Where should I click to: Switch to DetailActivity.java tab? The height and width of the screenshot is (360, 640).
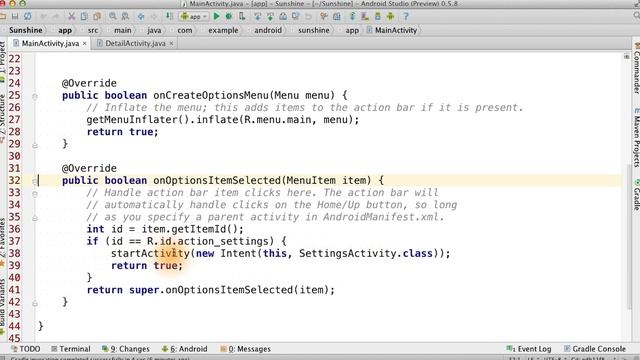coord(135,43)
